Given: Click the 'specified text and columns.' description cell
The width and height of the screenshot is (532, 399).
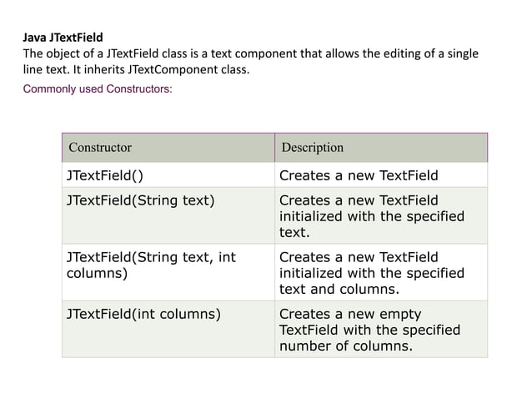Looking at the screenshot, I should pyautogui.click(x=371, y=273).
